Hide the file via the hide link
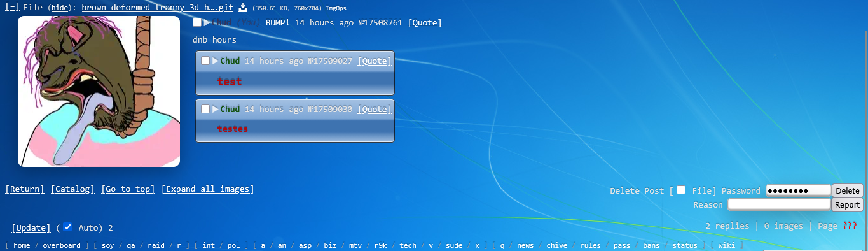 [x=60, y=8]
